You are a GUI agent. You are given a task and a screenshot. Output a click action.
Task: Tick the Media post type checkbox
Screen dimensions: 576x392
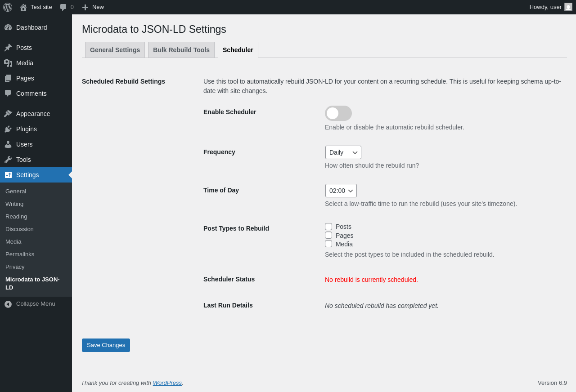[x=328, y=244]
